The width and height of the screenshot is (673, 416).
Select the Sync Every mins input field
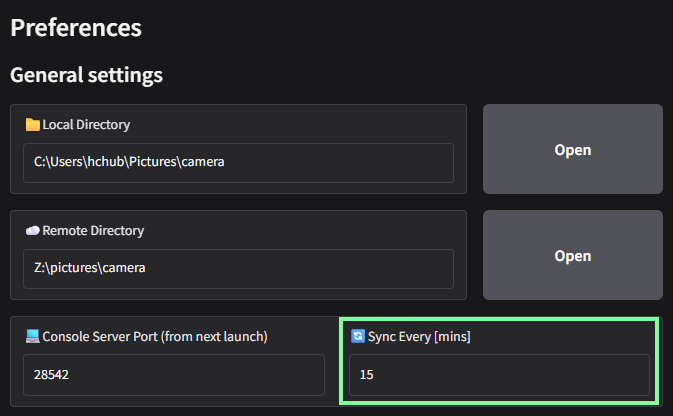pos(499,375)
